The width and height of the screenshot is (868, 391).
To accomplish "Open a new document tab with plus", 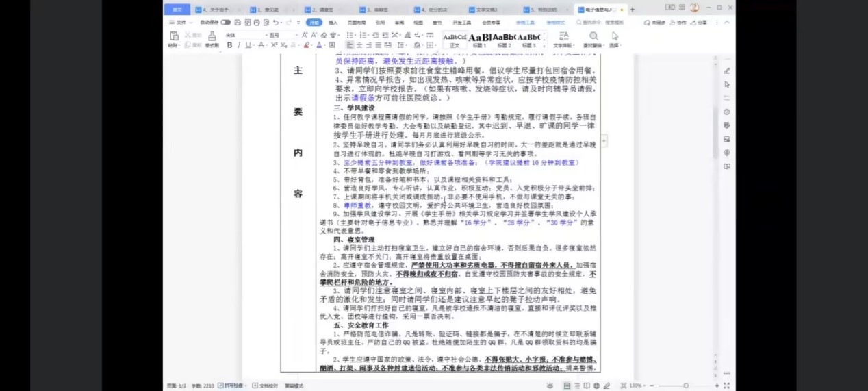I will (632, 10).
